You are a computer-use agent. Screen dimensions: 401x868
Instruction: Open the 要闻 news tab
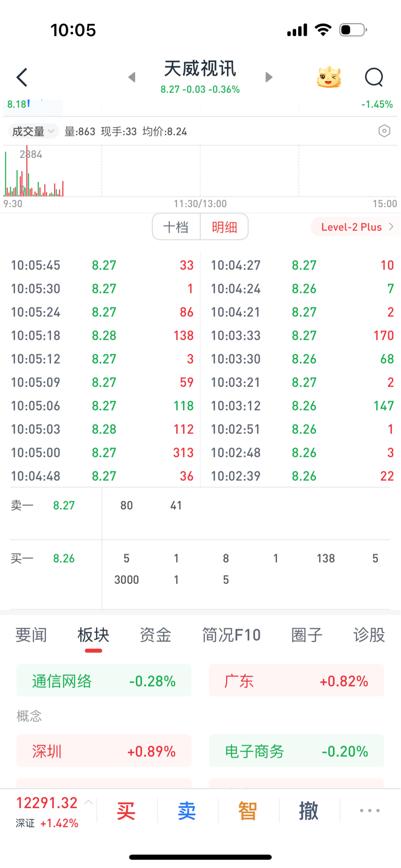tap(31, 635)
